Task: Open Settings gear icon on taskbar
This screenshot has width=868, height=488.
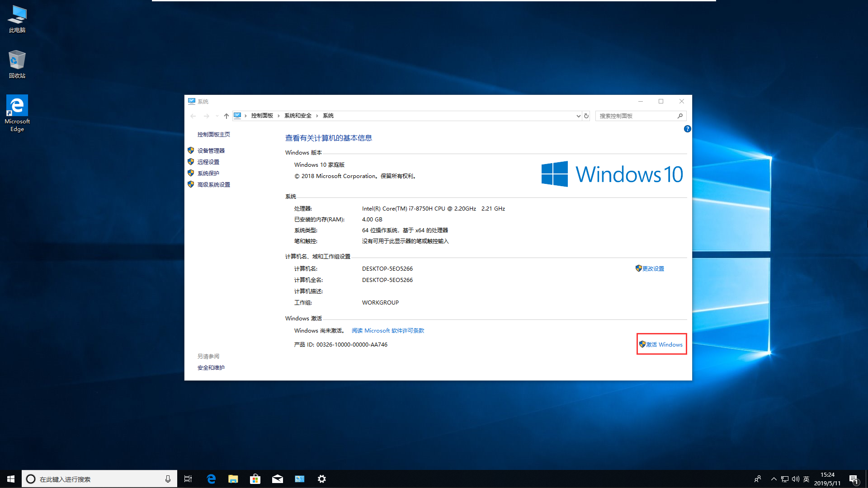Action: [321, 479]
